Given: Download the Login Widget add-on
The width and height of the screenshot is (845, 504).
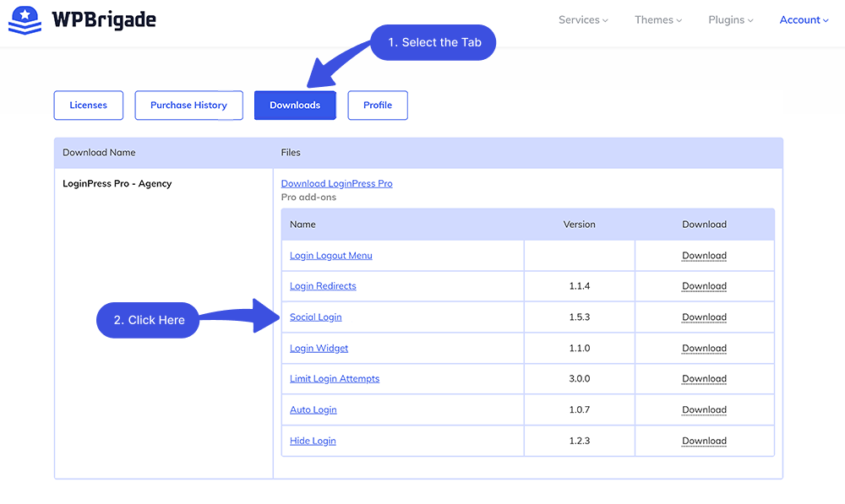Looking at the screenshot, I should pyautogui.click(x=705, y=349).
